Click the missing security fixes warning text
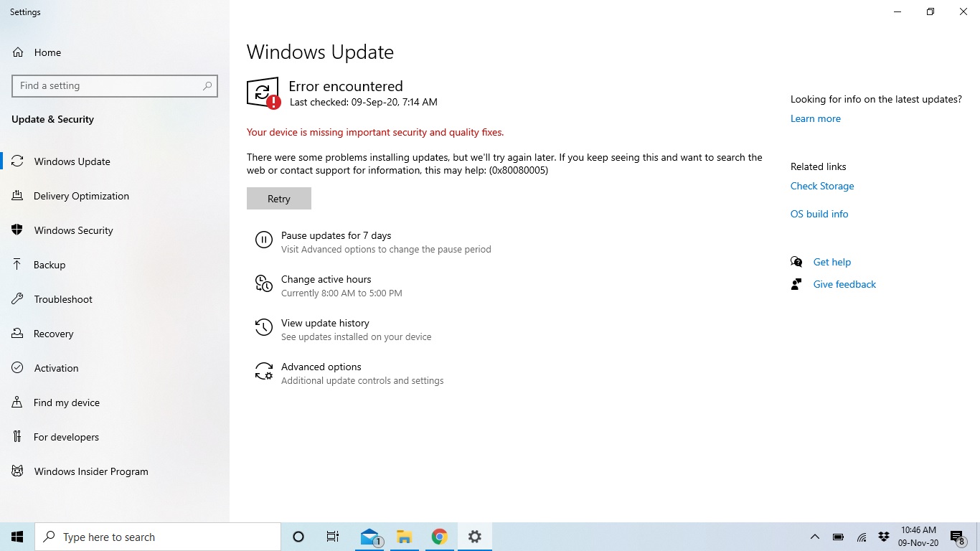This screenshot has width=980, height=551. (375, 132)
